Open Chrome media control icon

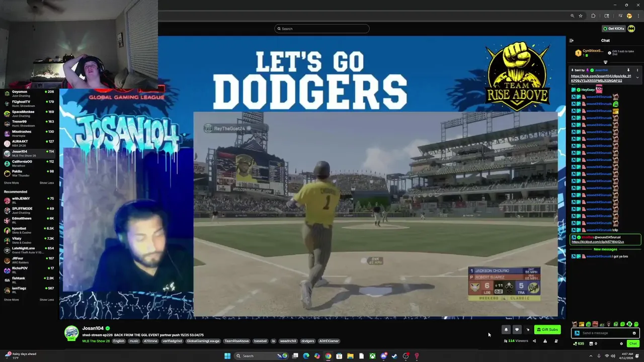click(620, 16)
